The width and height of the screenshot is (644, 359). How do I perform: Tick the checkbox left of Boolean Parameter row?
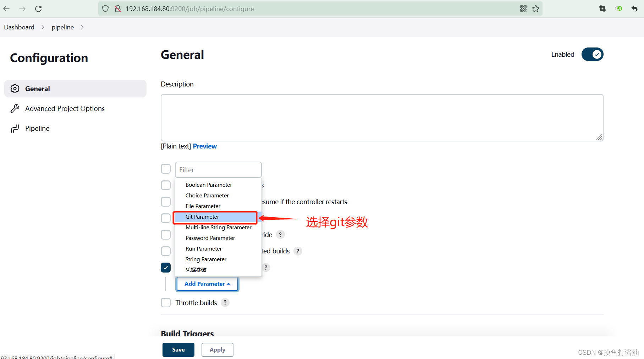[x=166, y=185]
